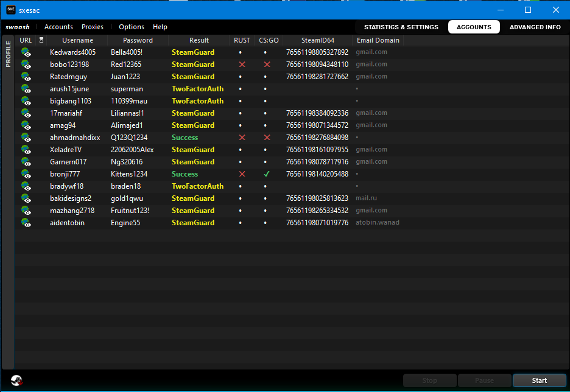Open profile URL icon for arush15june row
This screenshot has width=570, height=392.
(x=26, y=89)
